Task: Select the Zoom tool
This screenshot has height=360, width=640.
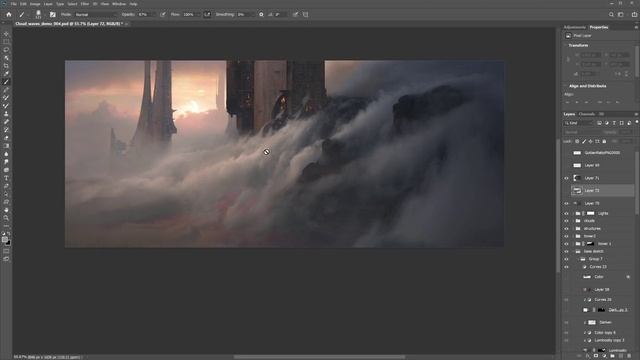Action: (x=6, y=218)
